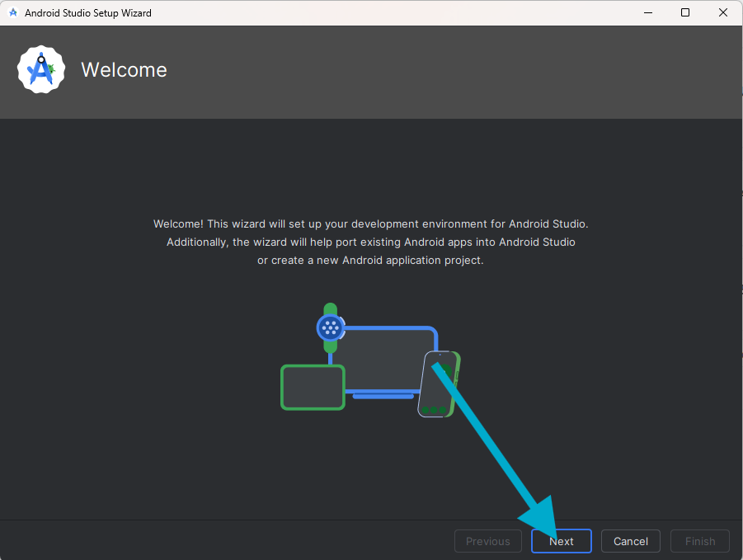Close the Android Studio Setup Wizard
The image size is (743, 560).
pos(723,13)
